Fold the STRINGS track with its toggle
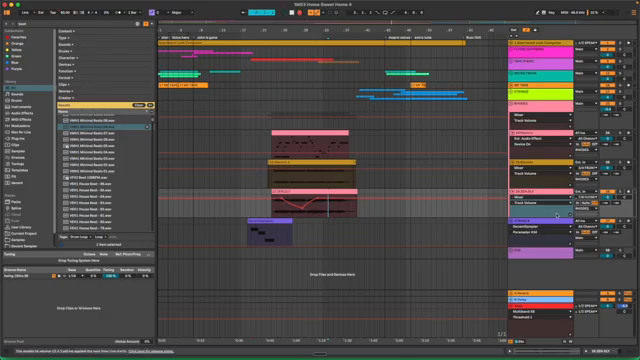The image size is (640, 360). 511,92
